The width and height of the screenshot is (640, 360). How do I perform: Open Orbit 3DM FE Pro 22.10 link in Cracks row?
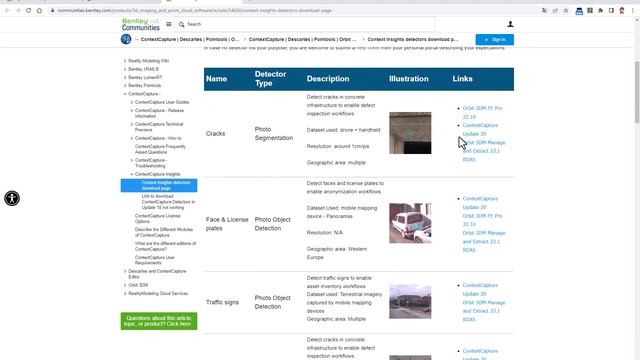(x=482, y=112)
